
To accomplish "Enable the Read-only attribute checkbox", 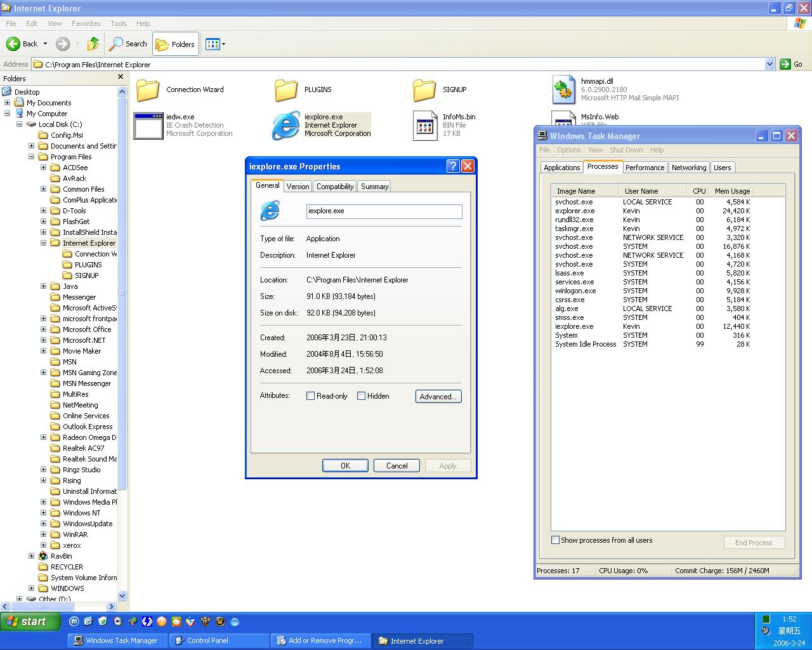I will (311, 396).
